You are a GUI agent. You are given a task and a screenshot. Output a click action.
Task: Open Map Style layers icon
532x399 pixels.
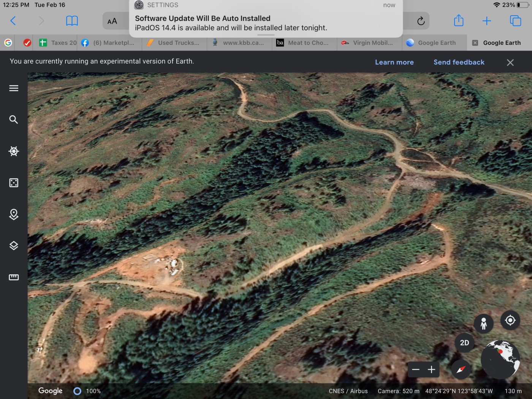pyautogui.click(x=14, y=246)
